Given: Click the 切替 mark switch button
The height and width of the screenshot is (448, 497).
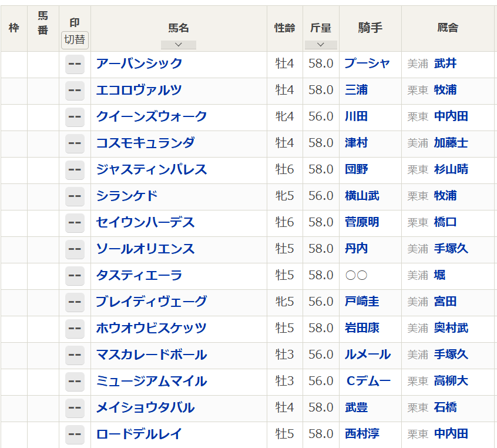Looking at the screenshot, I should (x=75, y=40).
